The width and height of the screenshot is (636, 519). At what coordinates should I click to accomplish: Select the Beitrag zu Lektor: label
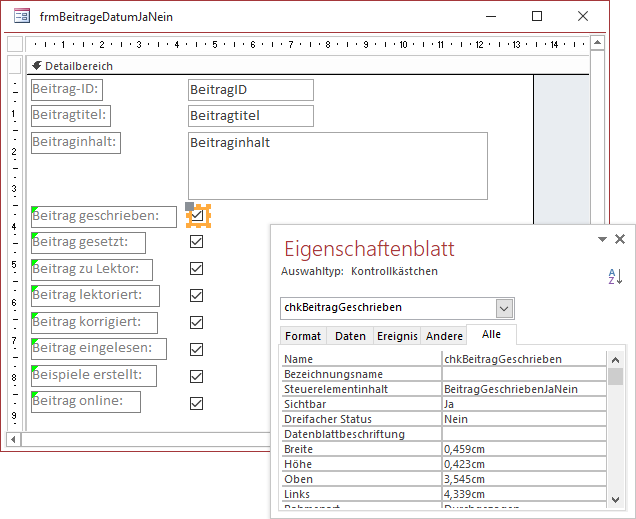point(92,270)
